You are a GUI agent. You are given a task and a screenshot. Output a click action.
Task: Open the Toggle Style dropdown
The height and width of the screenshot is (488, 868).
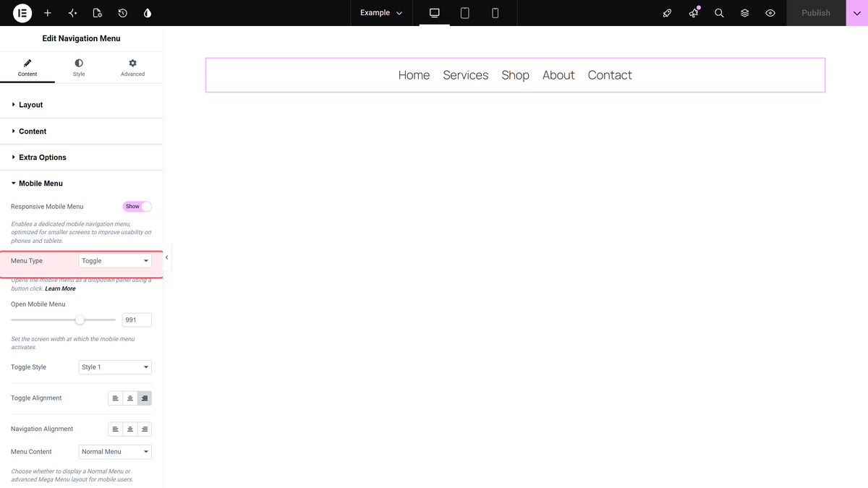[115, 367]
